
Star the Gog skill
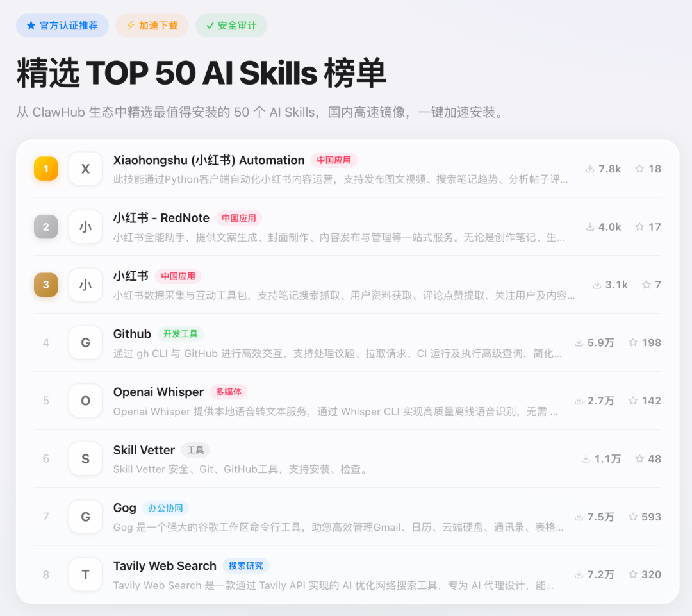point(635,516)
